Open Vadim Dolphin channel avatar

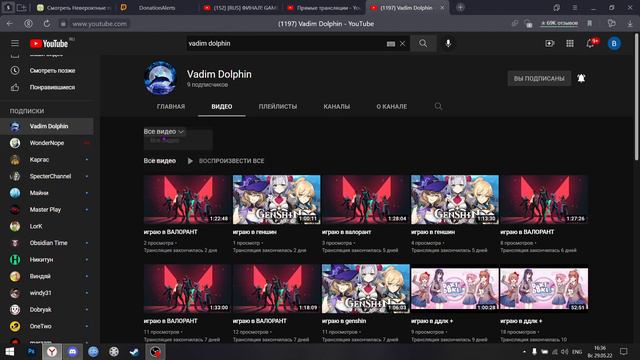160,78
